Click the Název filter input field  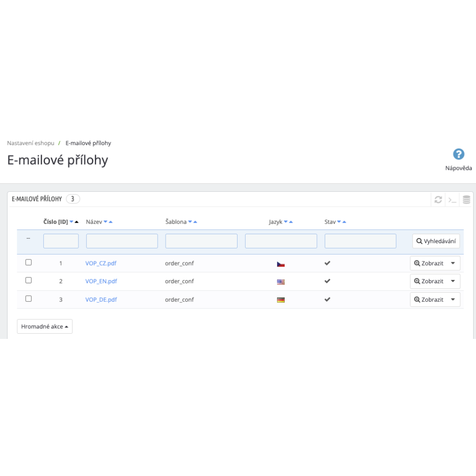[x=122, y=241]
